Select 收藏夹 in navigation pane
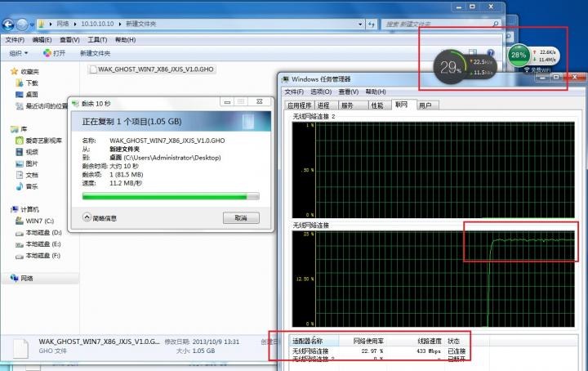 pos(25,71)
